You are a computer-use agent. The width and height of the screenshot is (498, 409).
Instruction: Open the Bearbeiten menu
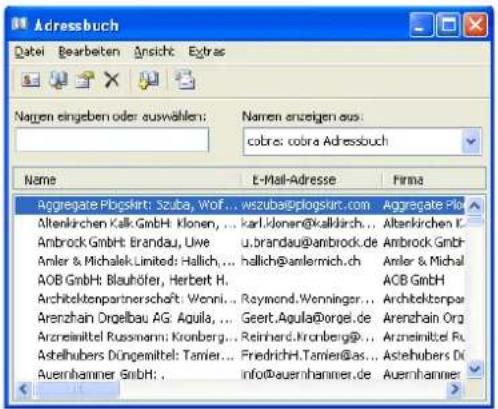point(89,52)
